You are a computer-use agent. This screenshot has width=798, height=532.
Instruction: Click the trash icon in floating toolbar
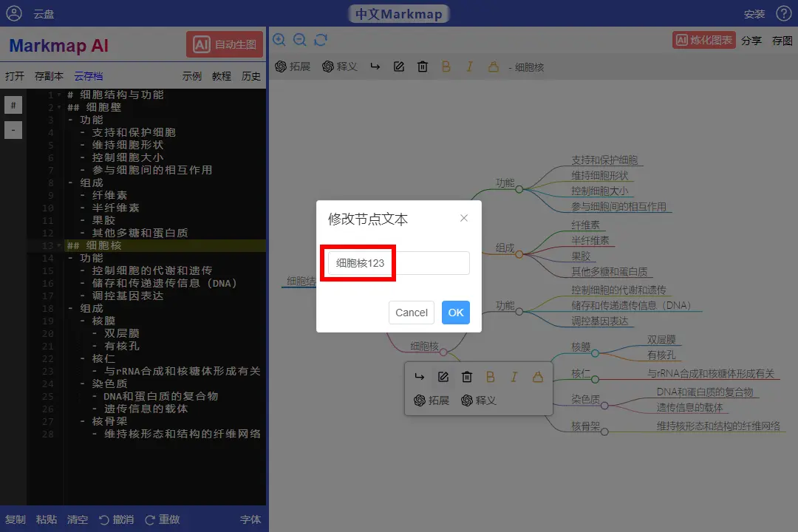pyautogui.click(x=467, y=377)
